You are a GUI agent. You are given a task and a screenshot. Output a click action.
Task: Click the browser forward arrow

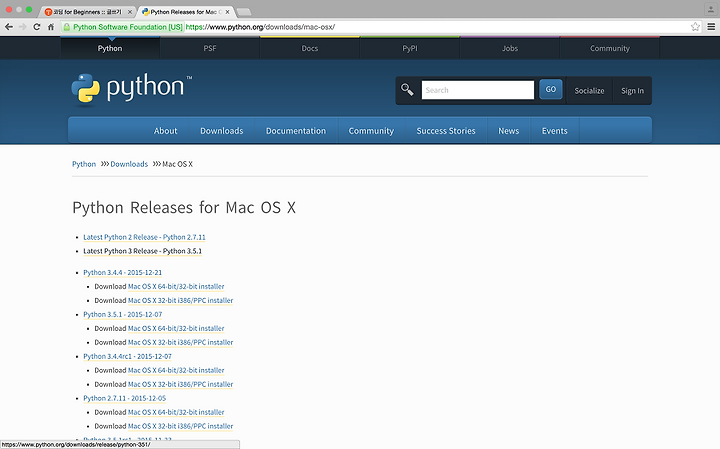(22, 27)
